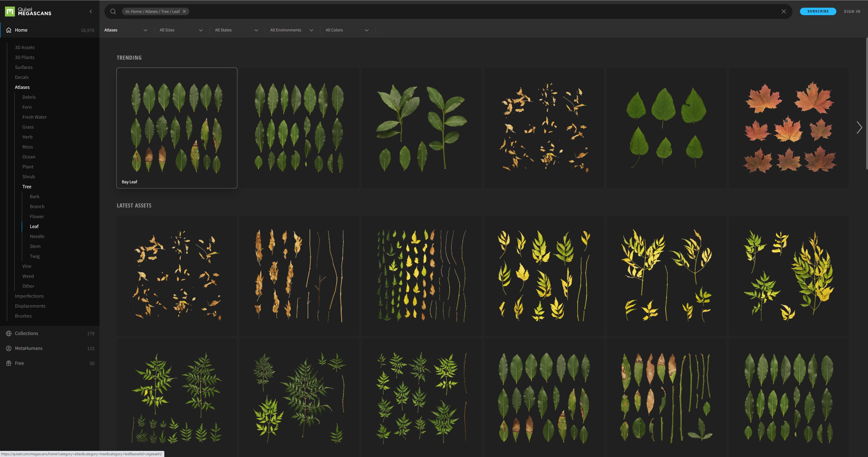Collapse sidebar with the left chevron
The width and height of the screenshot is (868, 457).
(x=91, y=12)
